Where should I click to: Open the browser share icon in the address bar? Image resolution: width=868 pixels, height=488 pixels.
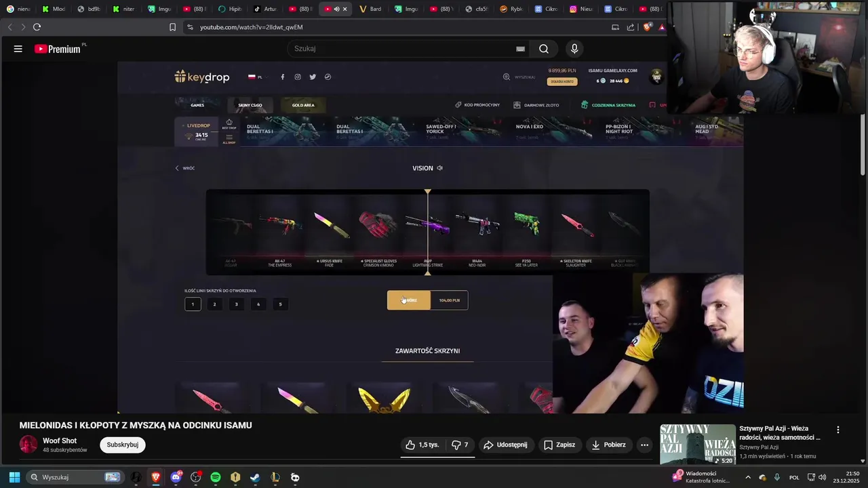pos(631,27)
